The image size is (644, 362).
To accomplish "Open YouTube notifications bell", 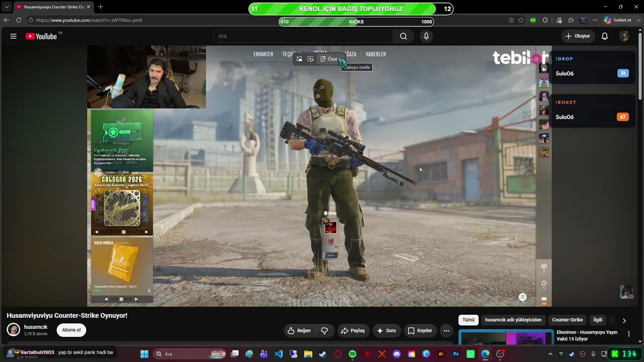I will click(605, 36).
